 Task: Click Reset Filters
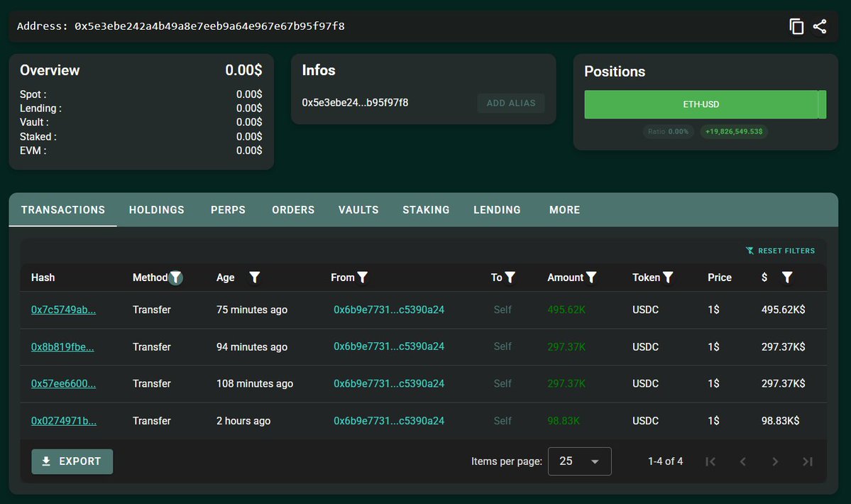(x=781, y=251)
